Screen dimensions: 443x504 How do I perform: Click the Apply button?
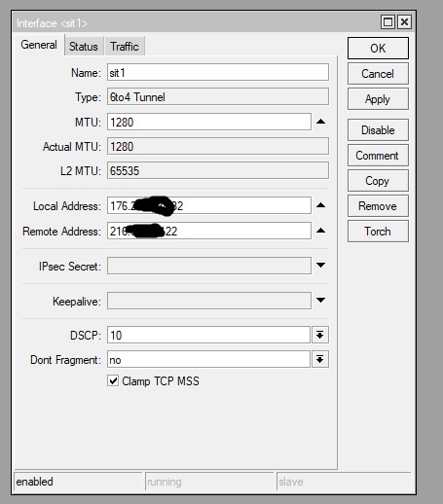(x=378, y=99)
